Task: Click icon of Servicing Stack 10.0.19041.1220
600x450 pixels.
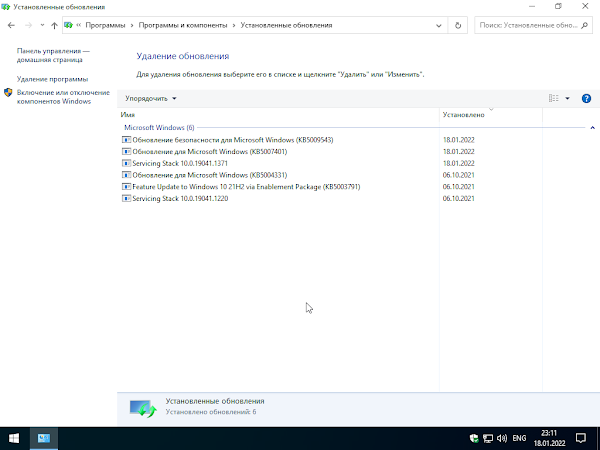Action: (x=126, y=198)
